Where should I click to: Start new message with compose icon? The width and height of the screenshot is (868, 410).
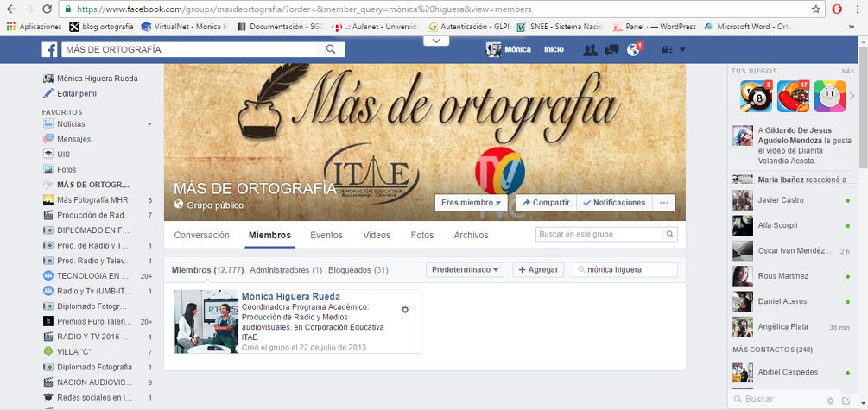[x=846, y=401]
